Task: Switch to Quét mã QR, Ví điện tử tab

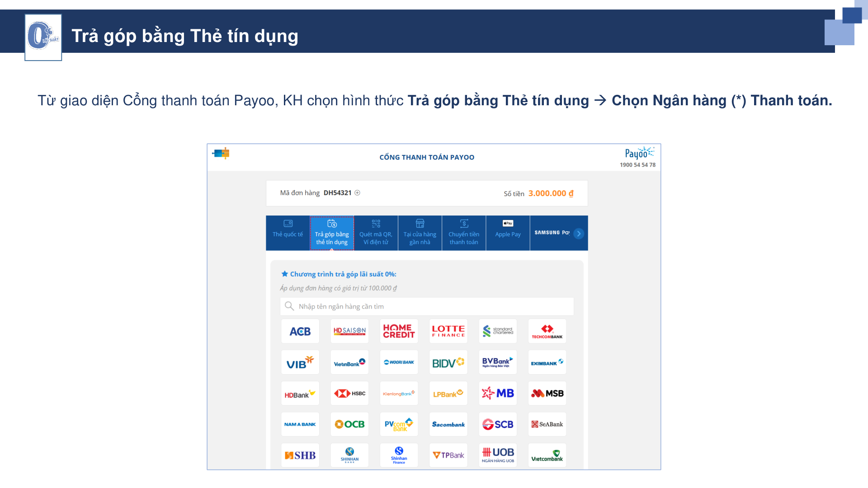Action: tap(376, 233)
